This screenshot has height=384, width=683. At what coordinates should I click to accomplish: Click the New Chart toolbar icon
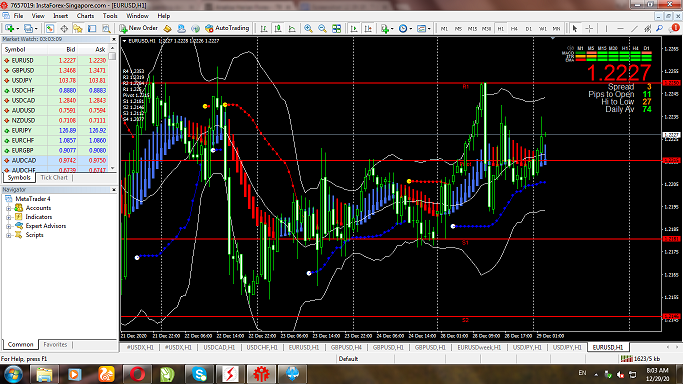(x=9, y=28)
